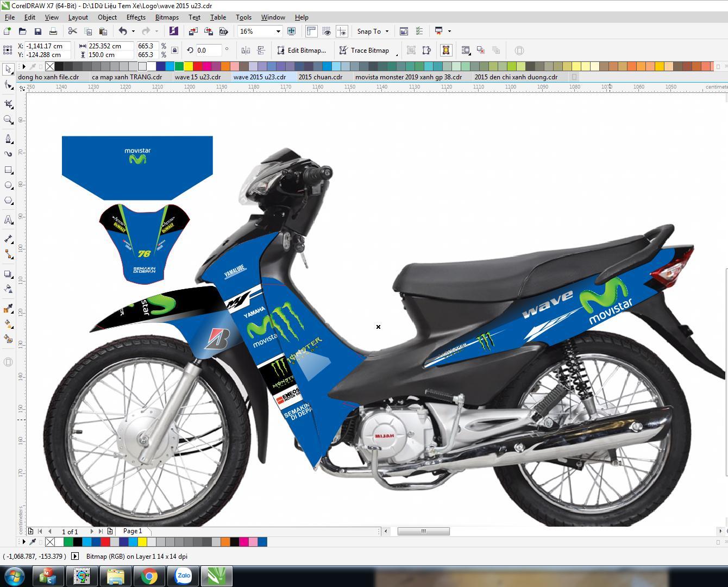Toggle Show Grid button

click(327, 32)
